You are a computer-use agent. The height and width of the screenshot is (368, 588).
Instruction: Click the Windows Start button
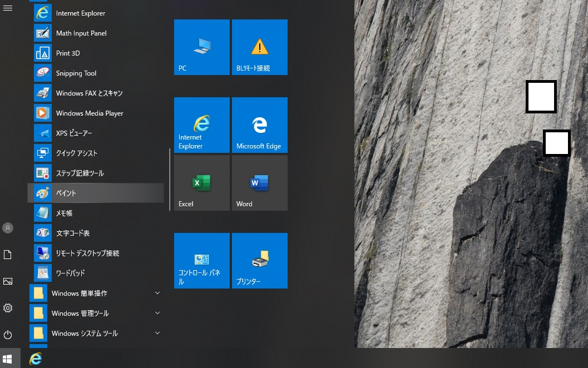coord(7,359)
